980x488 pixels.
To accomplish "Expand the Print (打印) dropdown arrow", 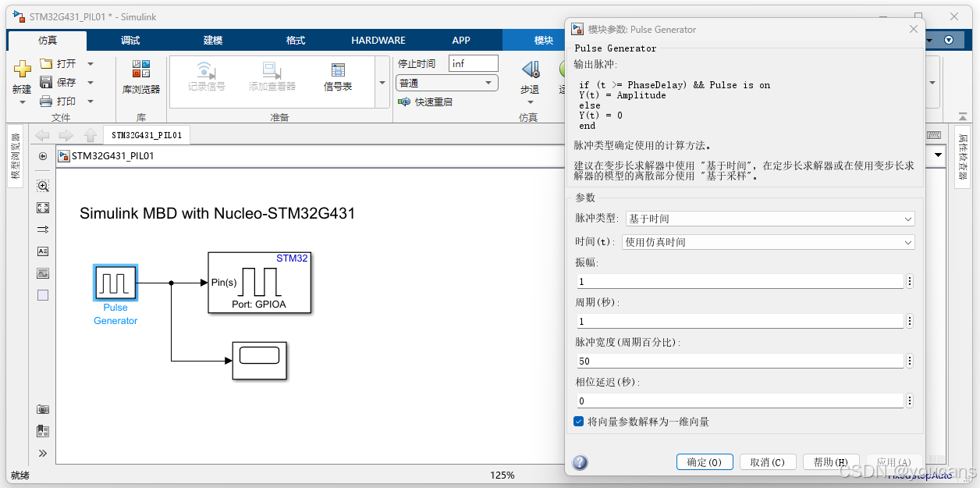I will tap(91, 102).
